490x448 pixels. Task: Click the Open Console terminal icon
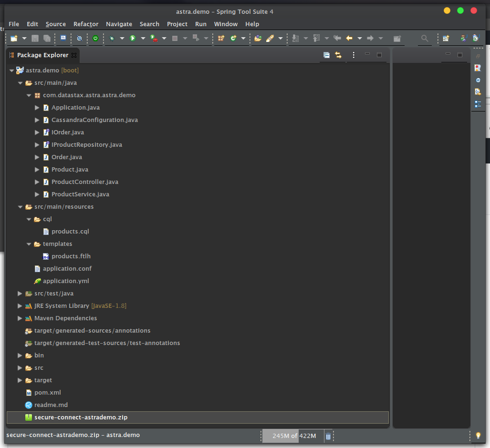point(63,38)
